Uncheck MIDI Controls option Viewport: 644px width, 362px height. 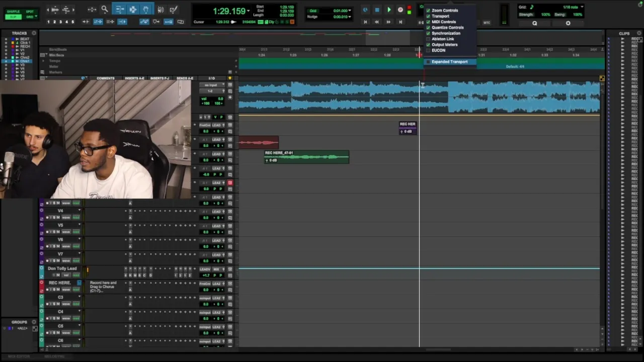pos(444,22)
